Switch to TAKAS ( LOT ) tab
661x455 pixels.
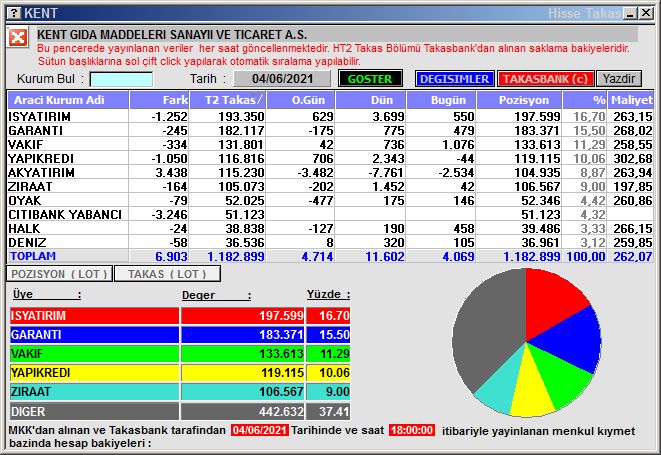[167, 274]
